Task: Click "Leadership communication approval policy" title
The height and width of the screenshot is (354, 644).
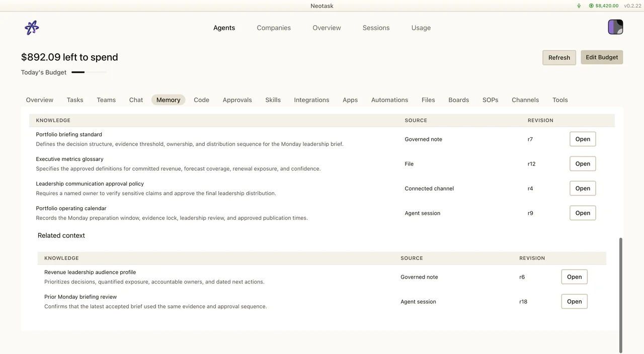Action: click(90, 184)
